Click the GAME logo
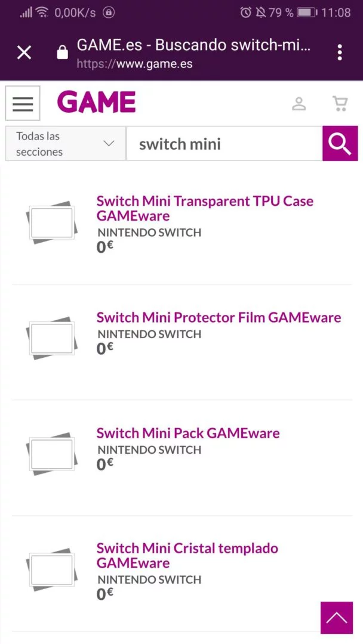The image size is (363, 644). pos(97,103)
